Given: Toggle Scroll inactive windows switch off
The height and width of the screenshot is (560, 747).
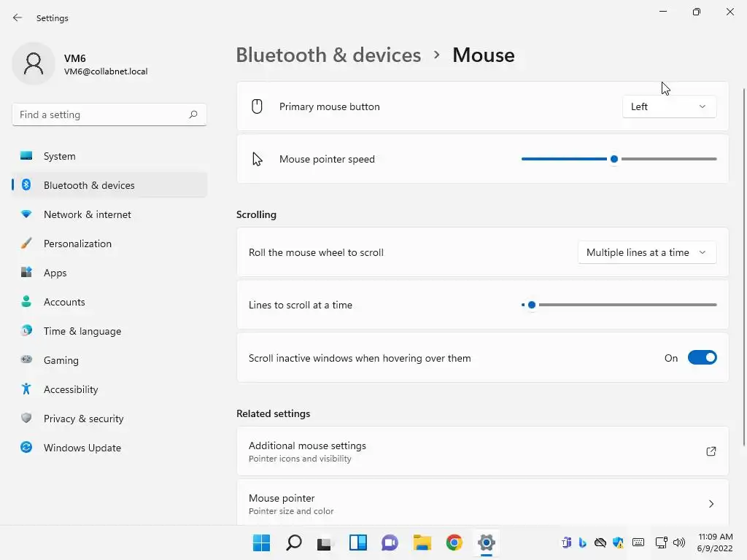Looking at the screenshot, I should coord(702,358).
